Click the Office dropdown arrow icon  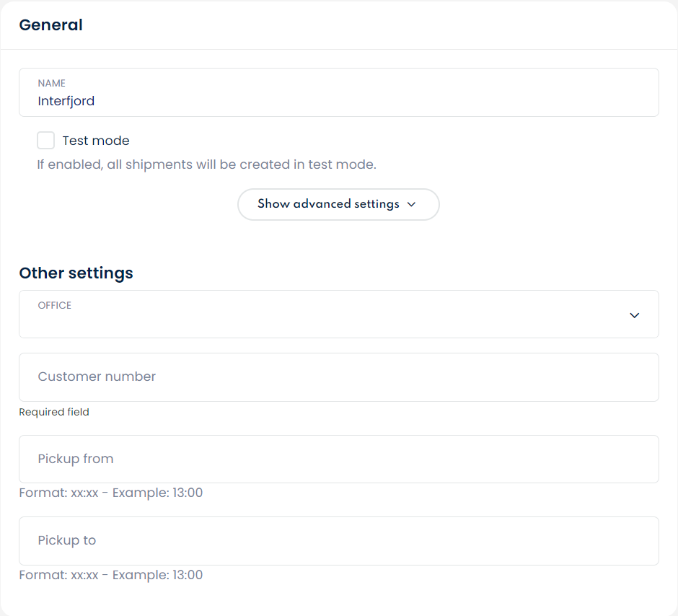634,315
